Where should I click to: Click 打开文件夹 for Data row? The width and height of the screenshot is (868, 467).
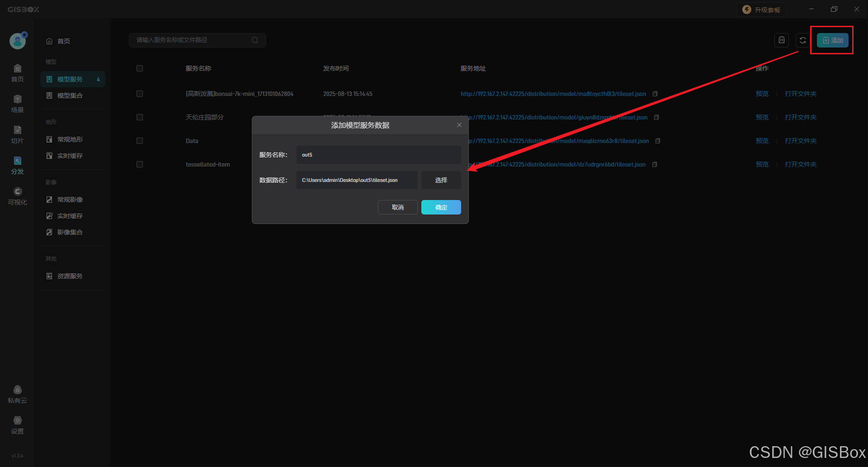[801, 141]
